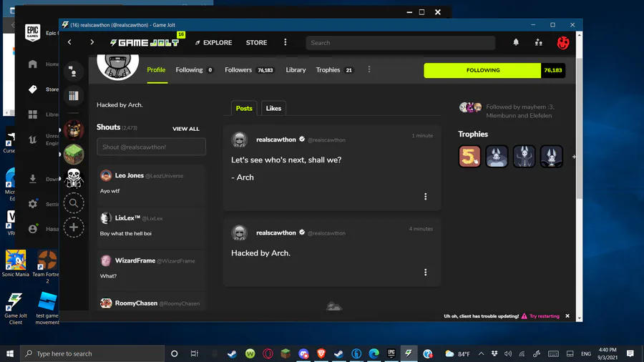The image size is (644, 362).
Task: Click the number 5 trophy
Action: [x=469, y=157]
